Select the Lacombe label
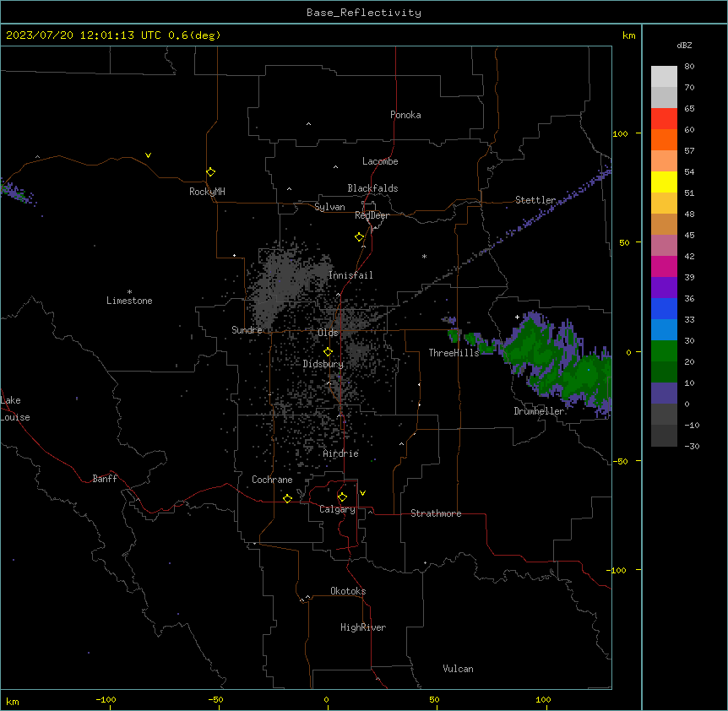Viewport: 728px width, 711px height. coord(380,161)
